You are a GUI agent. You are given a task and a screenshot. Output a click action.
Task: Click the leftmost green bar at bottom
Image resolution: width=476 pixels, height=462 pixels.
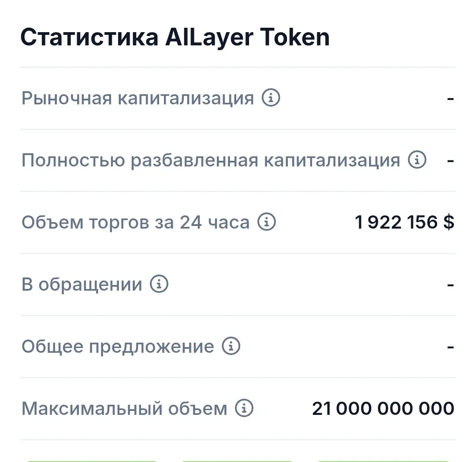click(92, 461)
